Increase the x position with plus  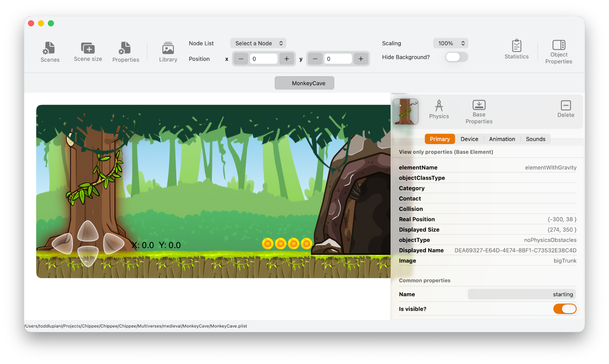pos(287,59)
